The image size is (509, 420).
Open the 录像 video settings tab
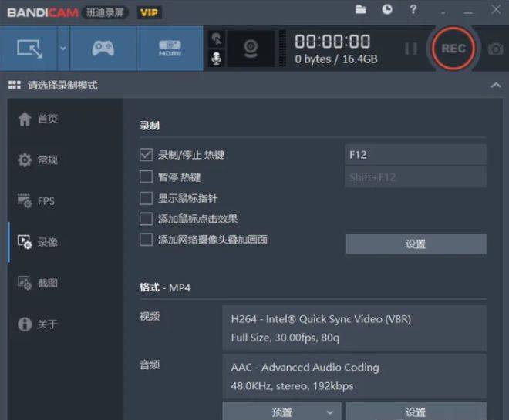(x=39, y=242)
